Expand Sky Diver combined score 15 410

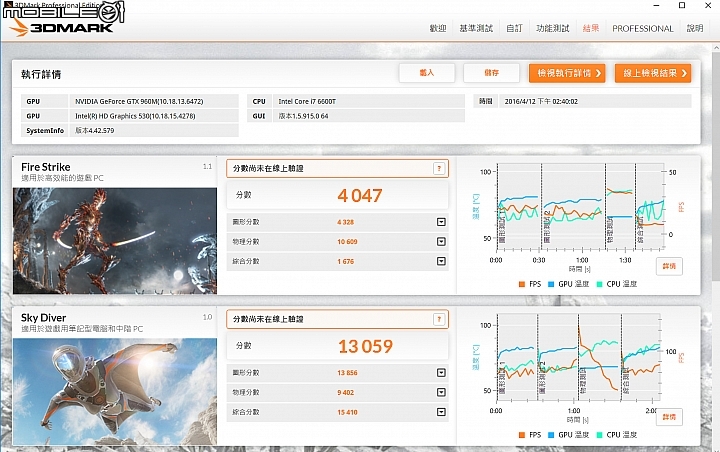441,412
